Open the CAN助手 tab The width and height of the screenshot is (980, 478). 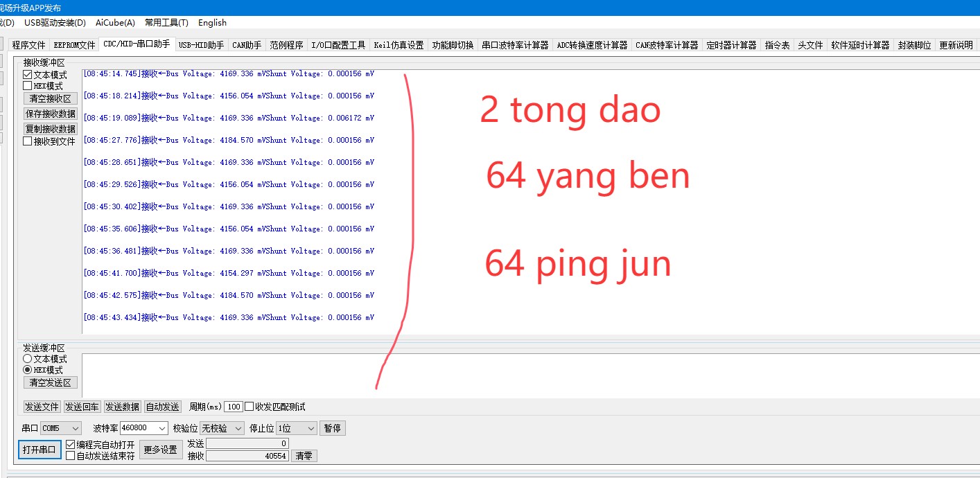coord(247,45)
